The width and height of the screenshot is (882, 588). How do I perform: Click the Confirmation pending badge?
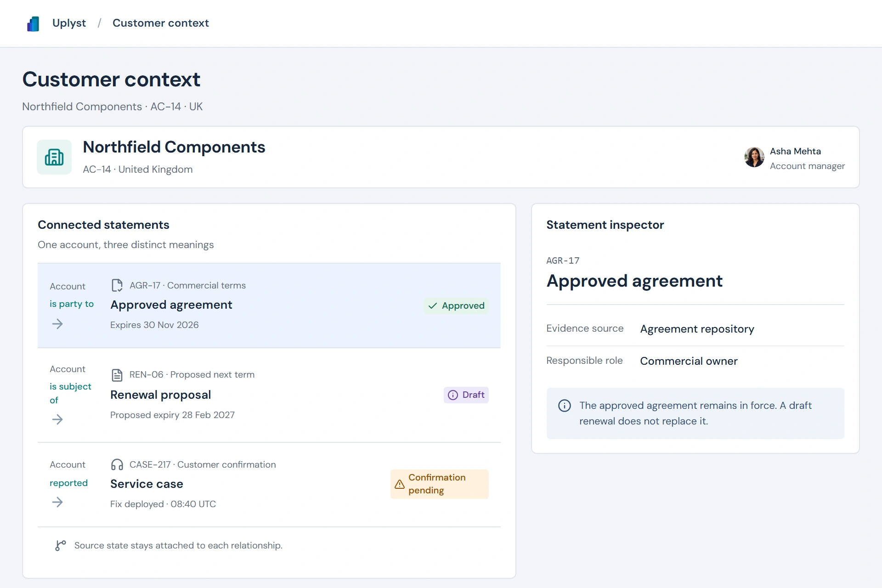click(x=439, y=484)
